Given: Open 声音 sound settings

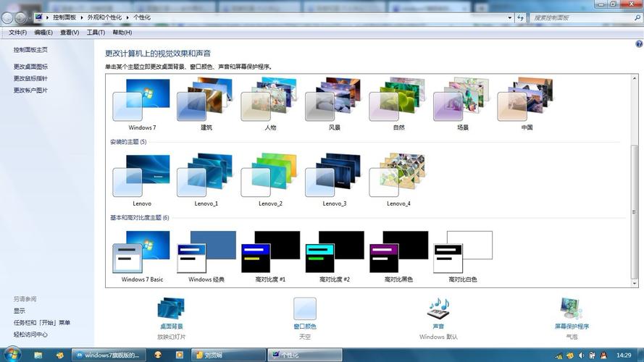Looking at the screenshot, I should coord(438,319).
